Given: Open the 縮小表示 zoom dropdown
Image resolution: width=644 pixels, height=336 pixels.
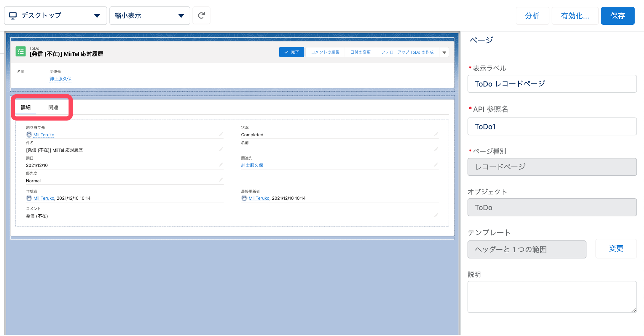Looking at the screenshot, I should point(150,15).
